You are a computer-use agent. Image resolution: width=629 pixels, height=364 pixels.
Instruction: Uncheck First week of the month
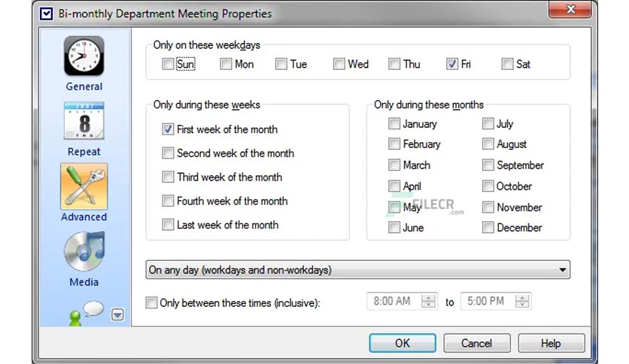[168, 129]
